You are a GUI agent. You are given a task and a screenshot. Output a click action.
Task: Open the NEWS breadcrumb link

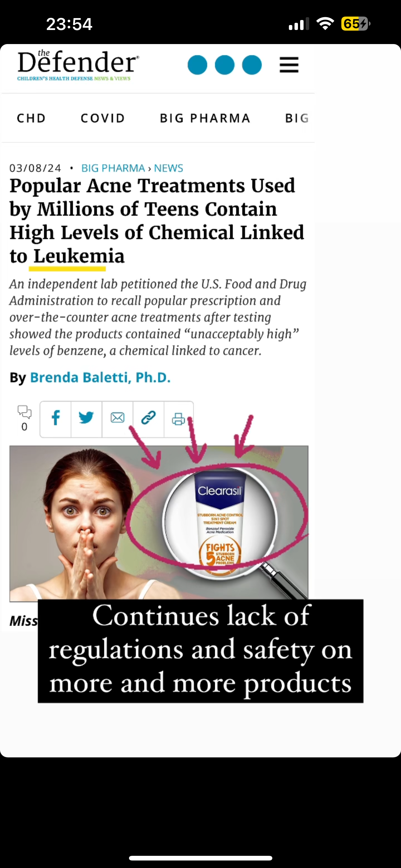pyautogui.click(x=168, y=168)
